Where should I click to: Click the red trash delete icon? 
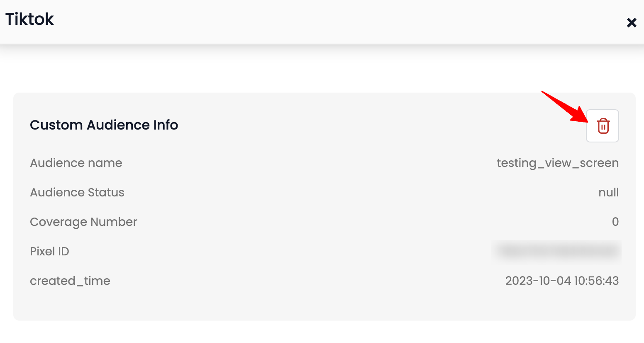603,126
